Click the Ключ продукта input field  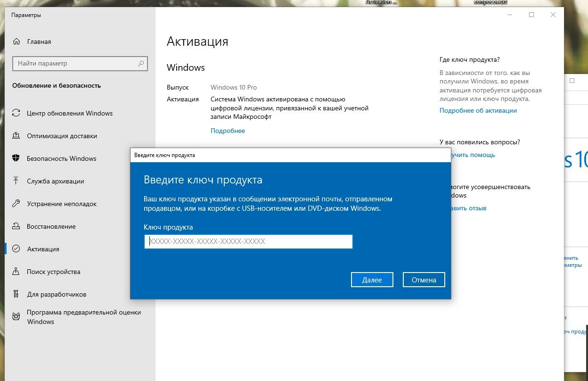tap(248, 241)
